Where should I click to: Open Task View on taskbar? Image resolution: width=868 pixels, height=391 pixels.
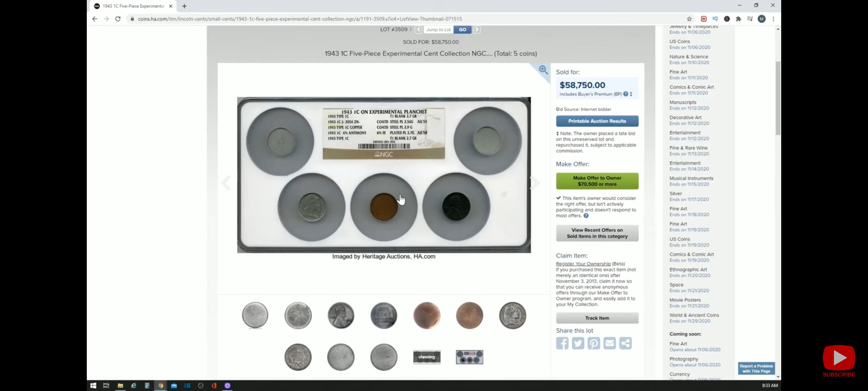(x=106, y=386)
